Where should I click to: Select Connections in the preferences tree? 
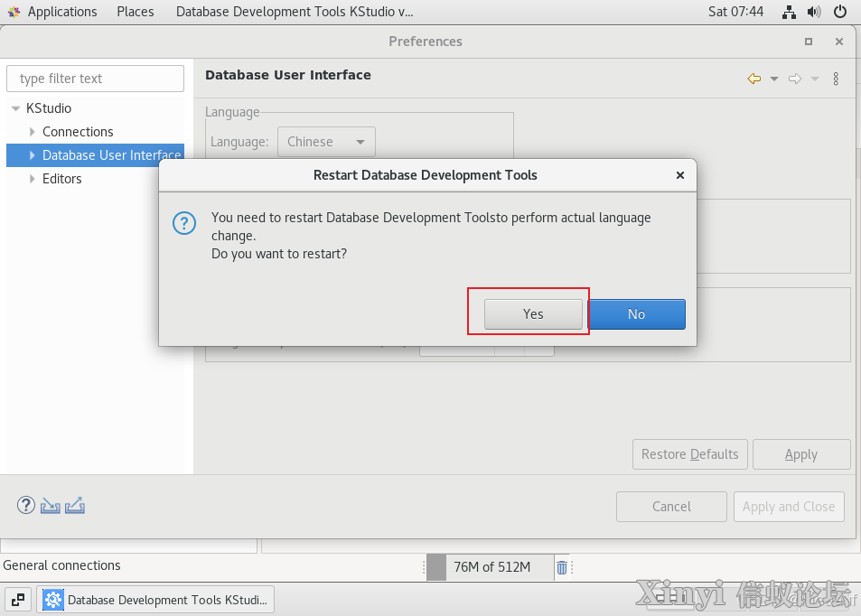(x=78, y=132)
